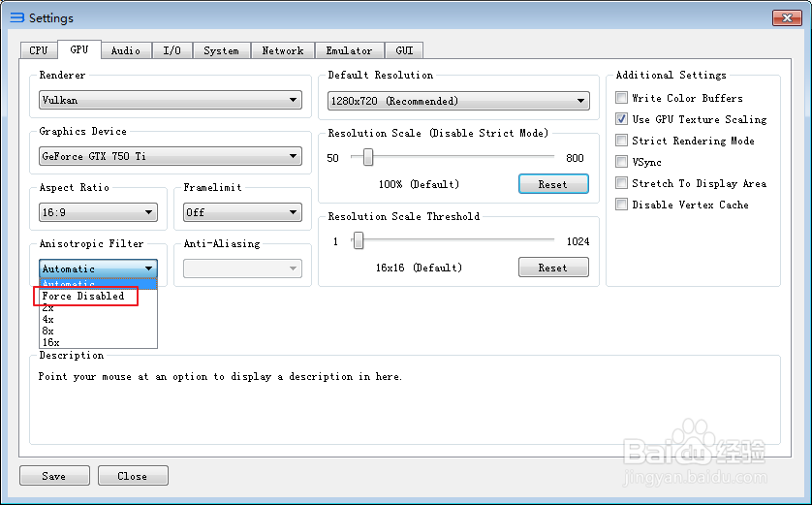The width and height of the screenshot is (812, 505).
Task: Check Disable Vertex Cache option
Action: pos(621,205)
